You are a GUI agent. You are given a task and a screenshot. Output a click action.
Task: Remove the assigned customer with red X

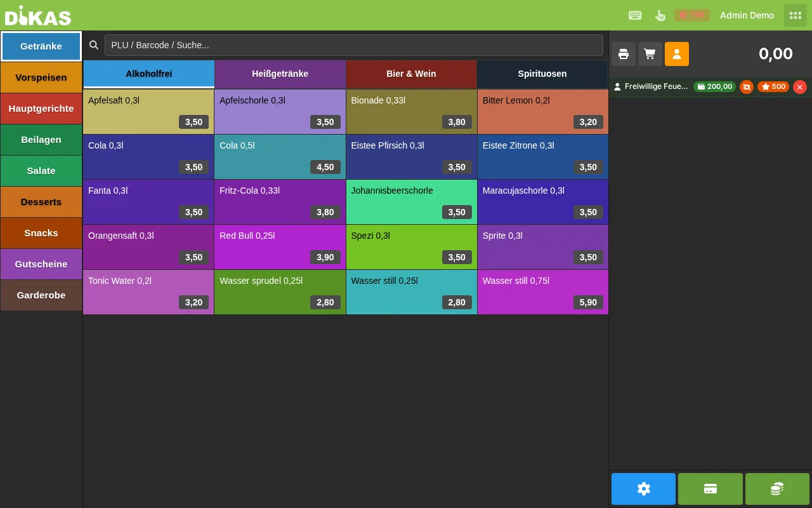tap(800, 87)
